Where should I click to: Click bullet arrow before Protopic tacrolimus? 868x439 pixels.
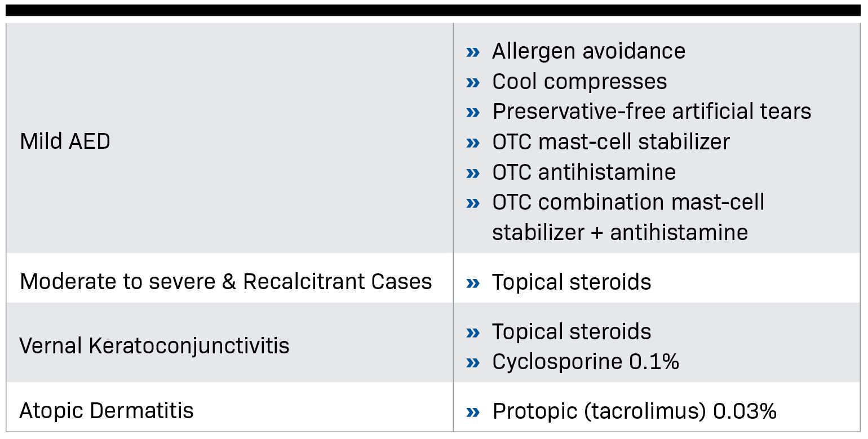coord(473,413)
